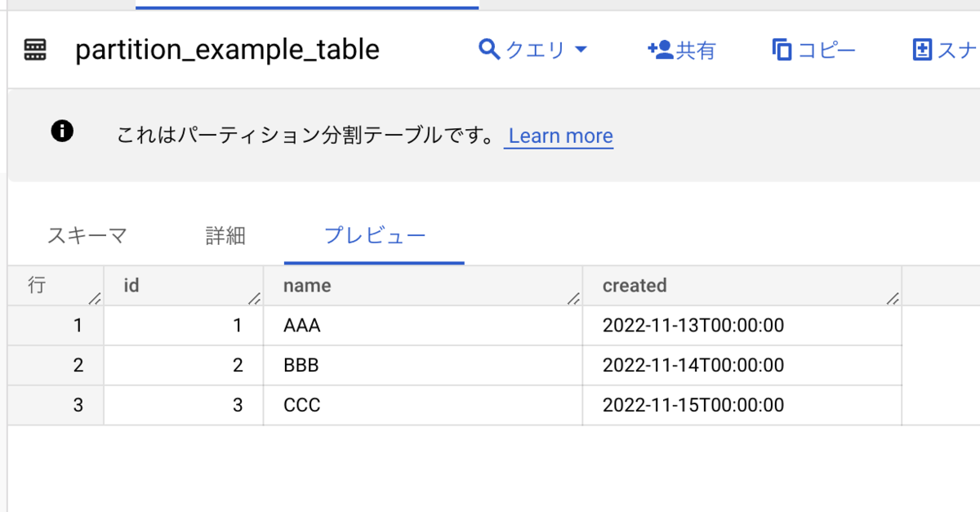Screen dimensions: 980x512
Task: Click the query magnifier icon
Action: point(488,50)
